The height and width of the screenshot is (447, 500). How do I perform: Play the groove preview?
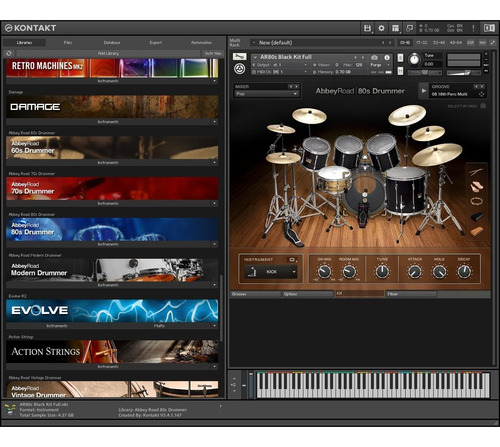click(424, 91)
